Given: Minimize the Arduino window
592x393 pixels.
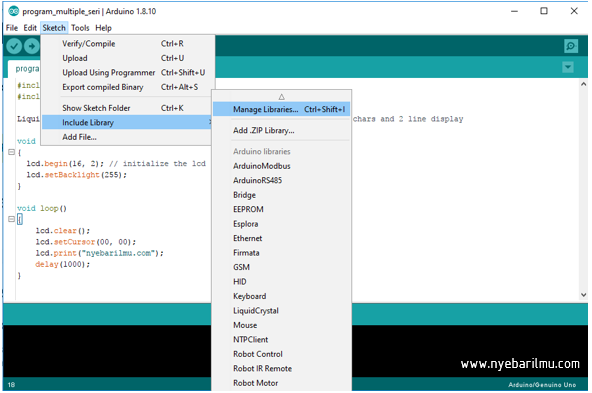Looking at the screenshot, I should [x=514, y=11].
